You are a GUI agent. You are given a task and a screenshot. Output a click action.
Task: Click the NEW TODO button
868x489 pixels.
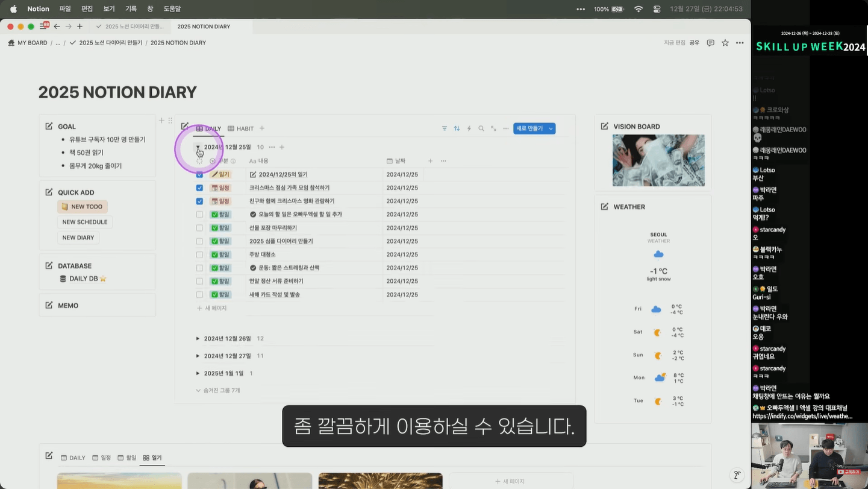[x=83, y=207]
